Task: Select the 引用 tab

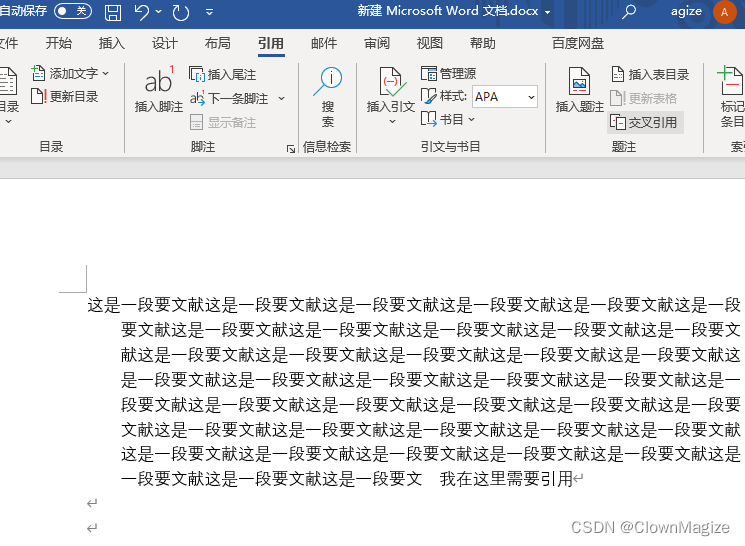Action: tap(271, 43)
